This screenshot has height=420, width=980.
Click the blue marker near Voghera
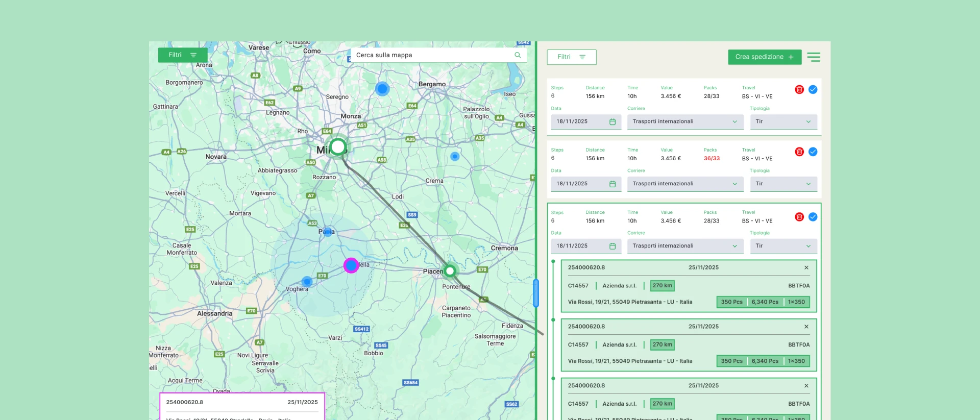click(x=307, y=281)
